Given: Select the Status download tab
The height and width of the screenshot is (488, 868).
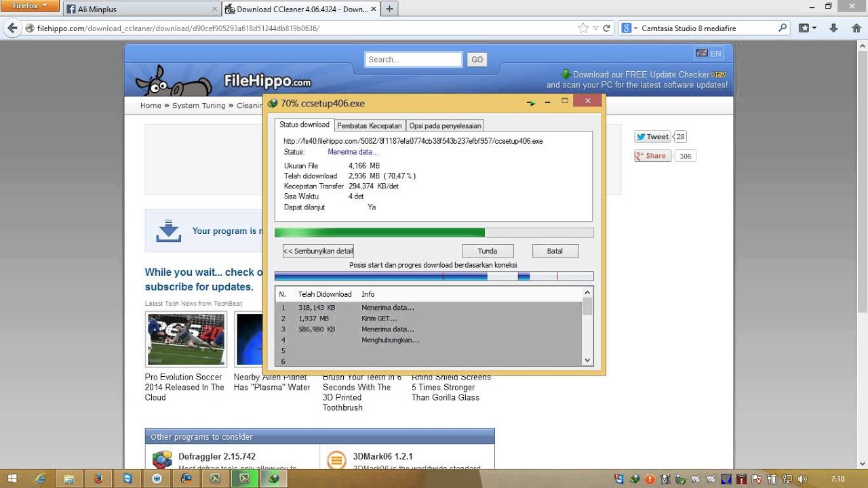Looking at the screenshot, I should coord(304,125).
